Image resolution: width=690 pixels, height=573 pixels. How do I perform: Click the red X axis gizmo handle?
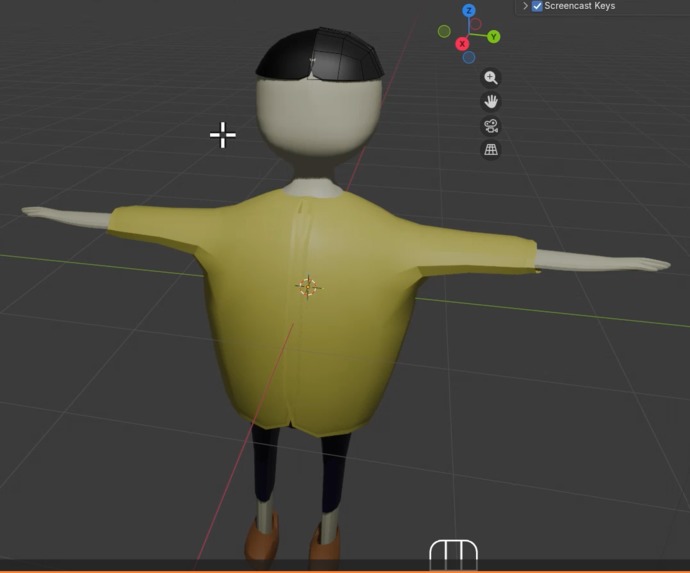point(462,44)
